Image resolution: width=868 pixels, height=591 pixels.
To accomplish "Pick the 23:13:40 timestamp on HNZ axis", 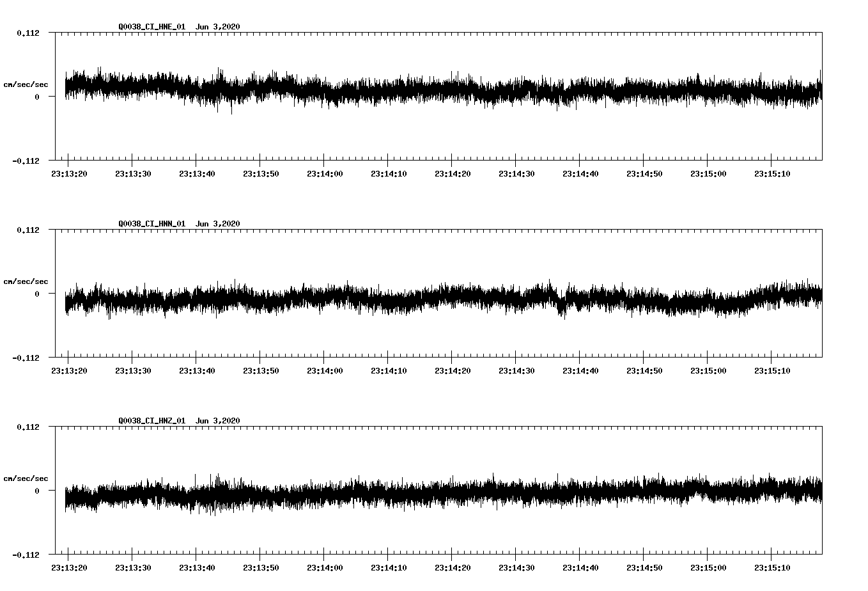I will [x=197, y=568].
